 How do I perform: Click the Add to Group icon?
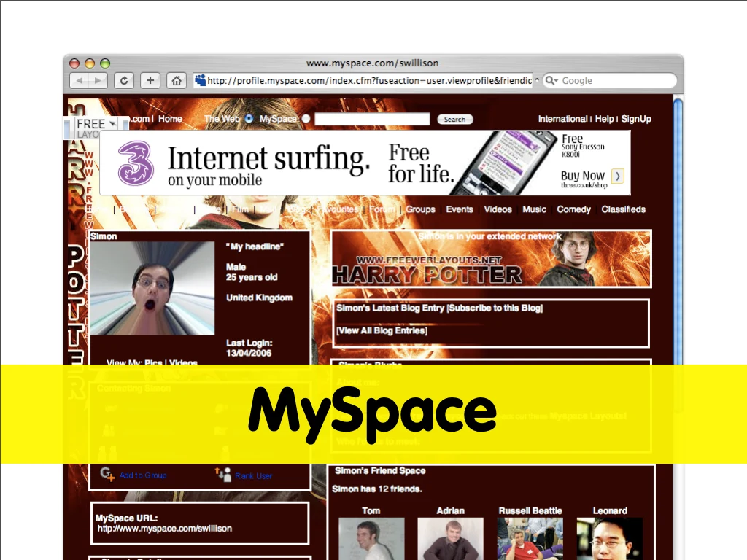pos(108,474)
